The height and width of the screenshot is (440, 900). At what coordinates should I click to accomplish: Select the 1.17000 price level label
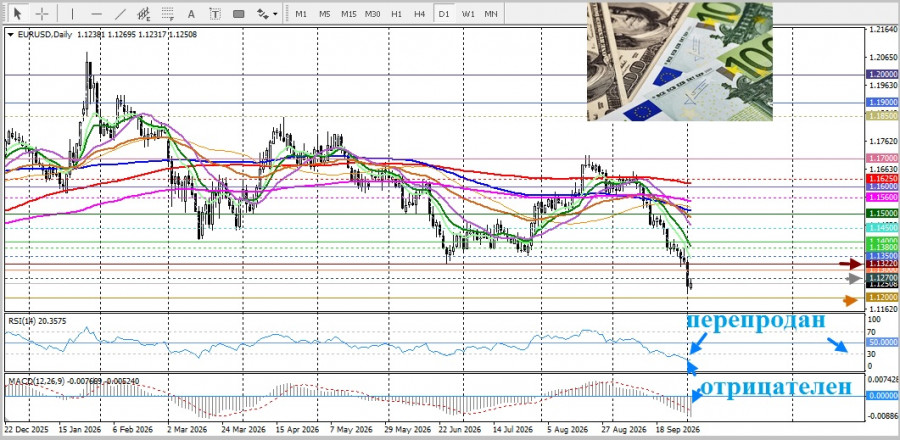(x=882, y=158)
